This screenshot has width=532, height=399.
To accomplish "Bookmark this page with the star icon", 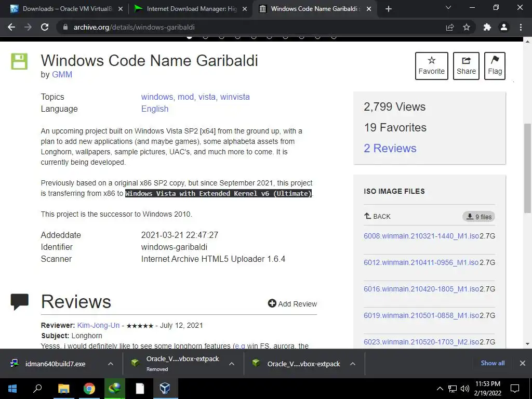I will pyautogui.click(x=467, y=27).
